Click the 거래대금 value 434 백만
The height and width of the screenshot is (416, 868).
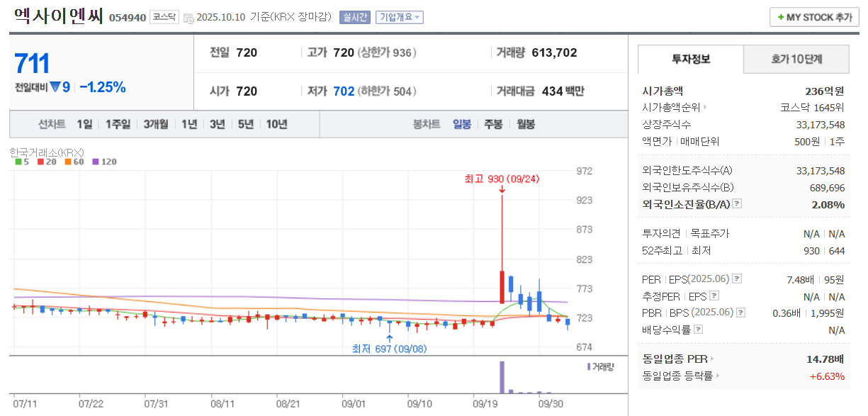click(563, 91)
